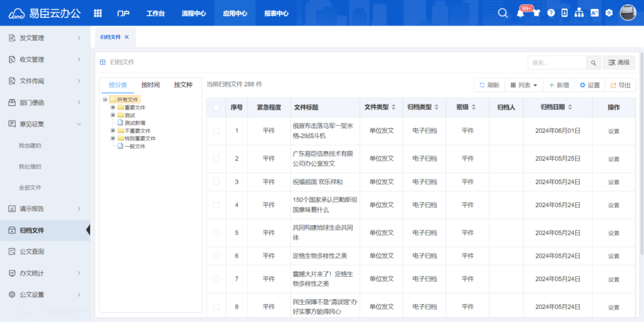Sort by 文件类型 column arrows

394,107
